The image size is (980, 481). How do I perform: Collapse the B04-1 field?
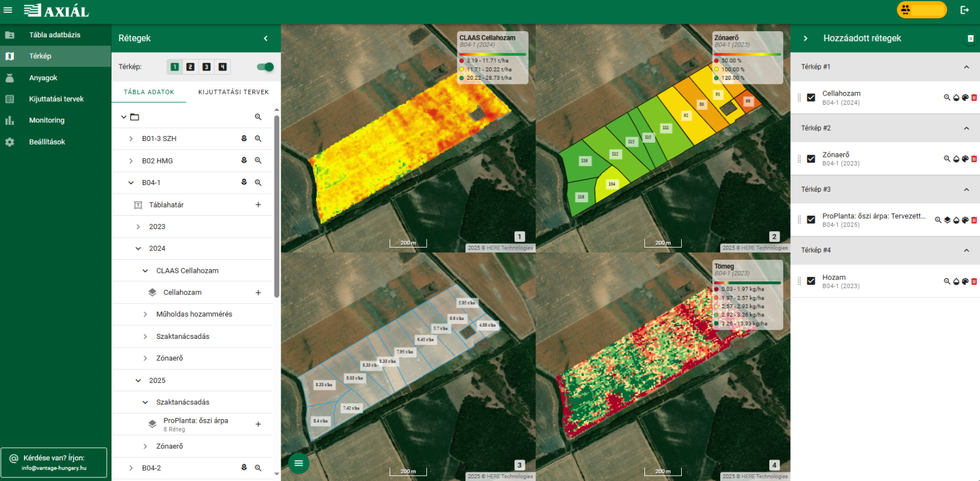[x=131, y=183]
